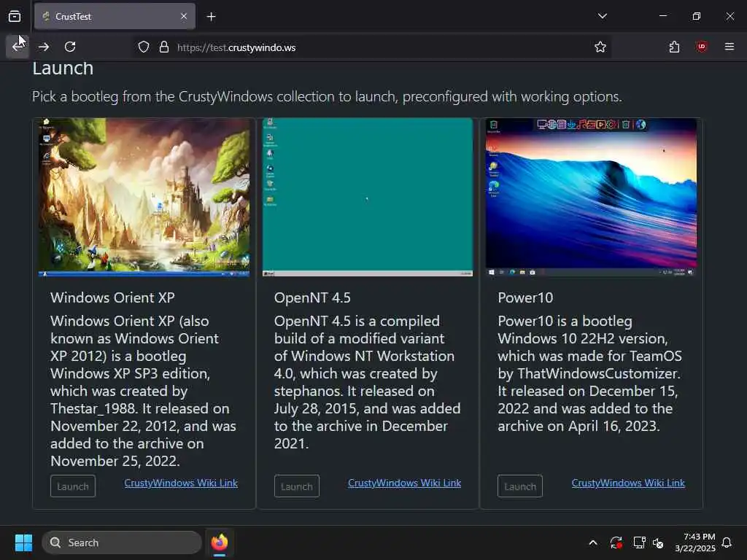Viewport: 747px width, 560px height.
Task: Reload the current page
Action: click(x=70, y=47)
